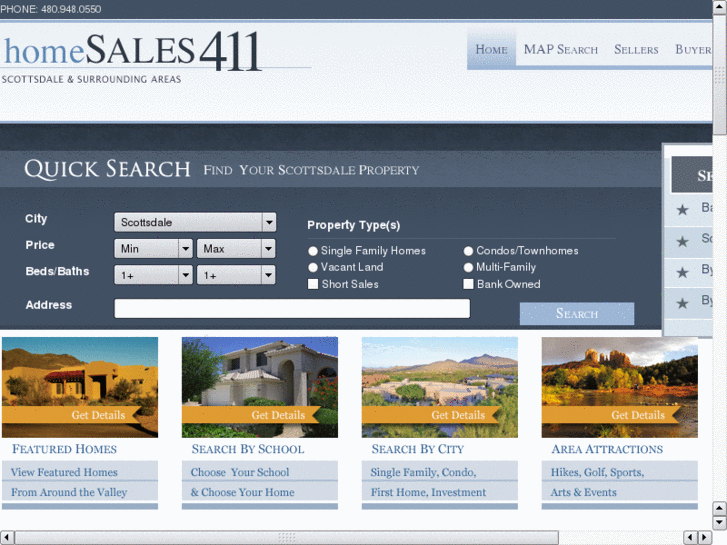Image resolution: width=727 pixels, height=545 pixels.
Task: Open the City dropdown showing Scottsdale
Action: (x=195, y=222)
